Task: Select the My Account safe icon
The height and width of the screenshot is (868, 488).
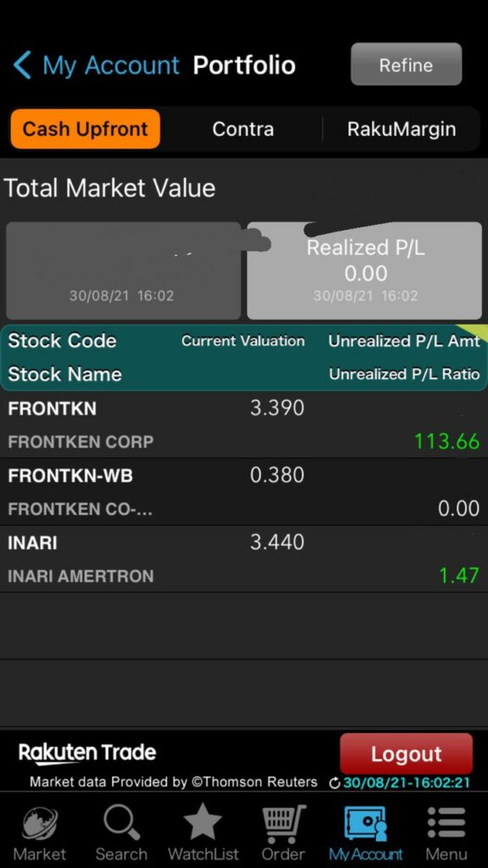Action: click(366, 823)
